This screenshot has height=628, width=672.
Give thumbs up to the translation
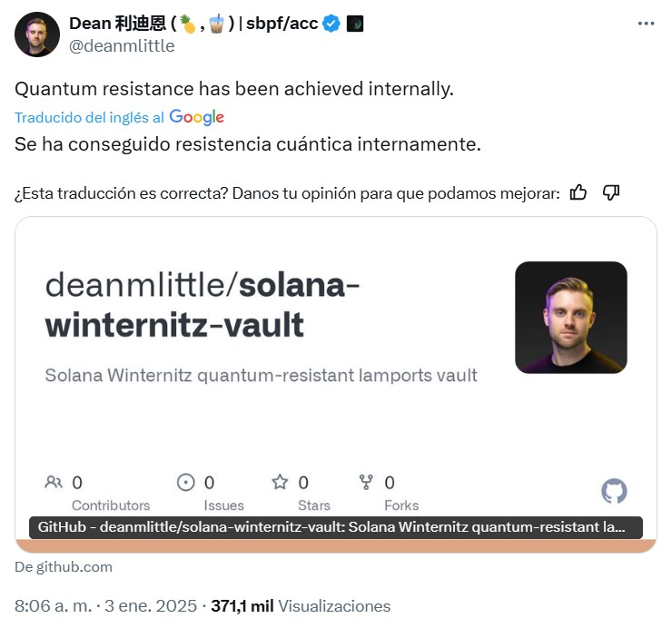[x=578, y=192]
